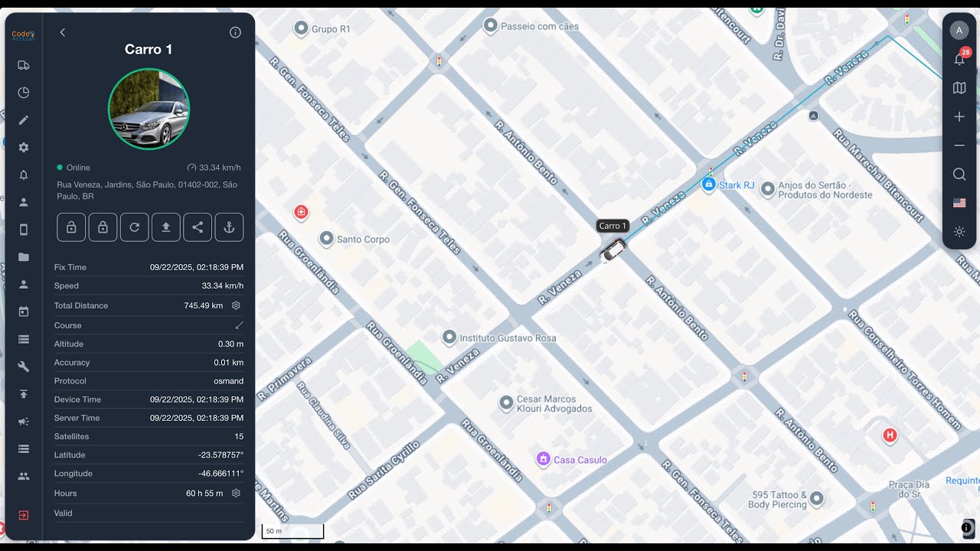
Task: Change language via the US flag
Action: point(959,203)
